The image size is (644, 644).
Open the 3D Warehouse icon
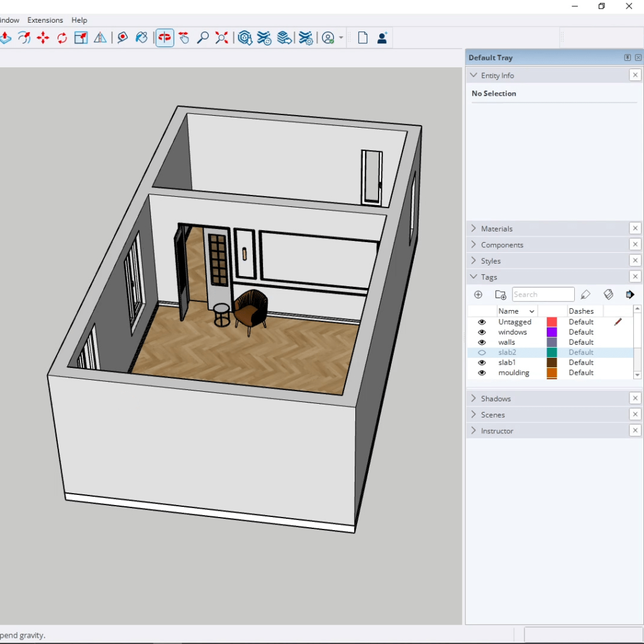245,38
